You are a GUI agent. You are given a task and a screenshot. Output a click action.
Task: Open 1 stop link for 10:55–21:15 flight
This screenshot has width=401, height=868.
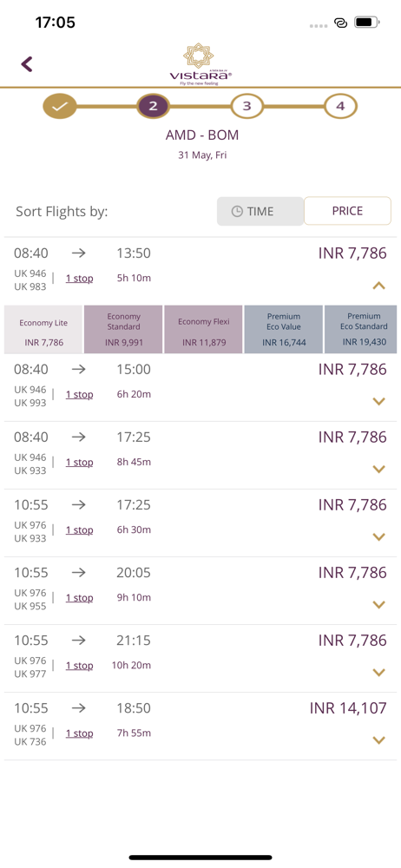(79, 666)
